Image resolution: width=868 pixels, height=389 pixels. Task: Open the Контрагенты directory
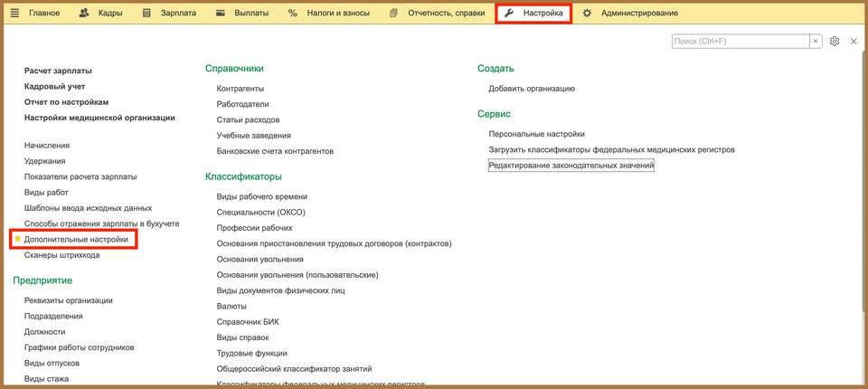(241, 89)
